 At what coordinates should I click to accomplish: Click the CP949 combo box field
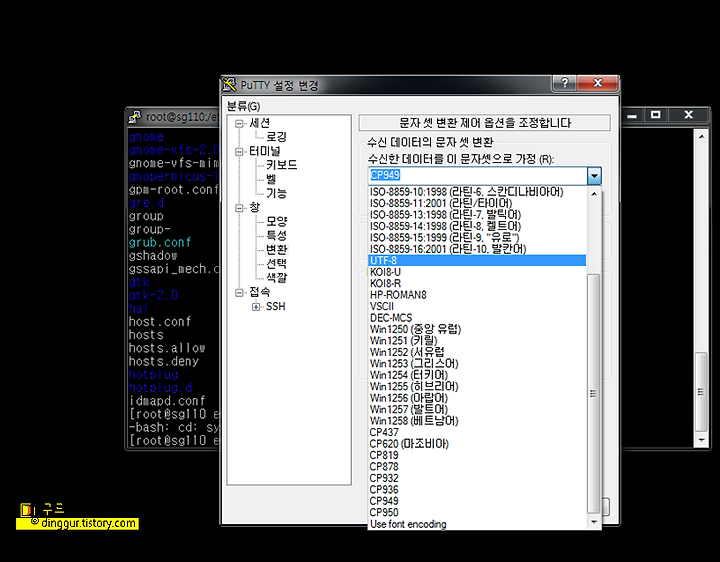click(x=478, y=175)
